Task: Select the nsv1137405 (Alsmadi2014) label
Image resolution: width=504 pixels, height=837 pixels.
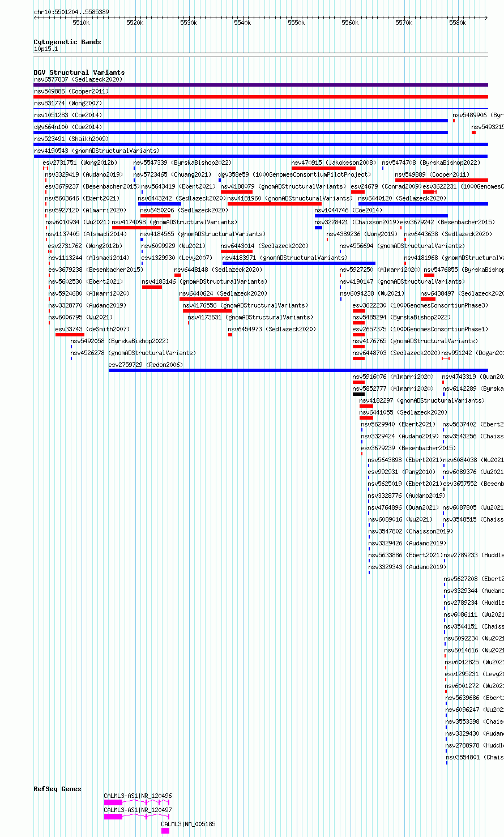Action: pyautogui.click(x=86, y=234)
